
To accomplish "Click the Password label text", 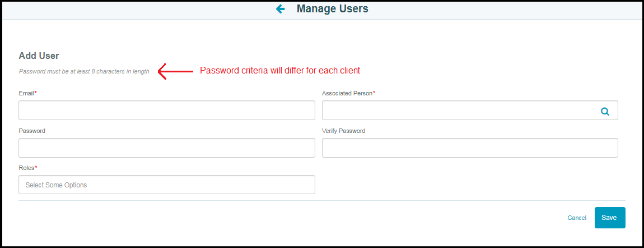I will (32, 131).
